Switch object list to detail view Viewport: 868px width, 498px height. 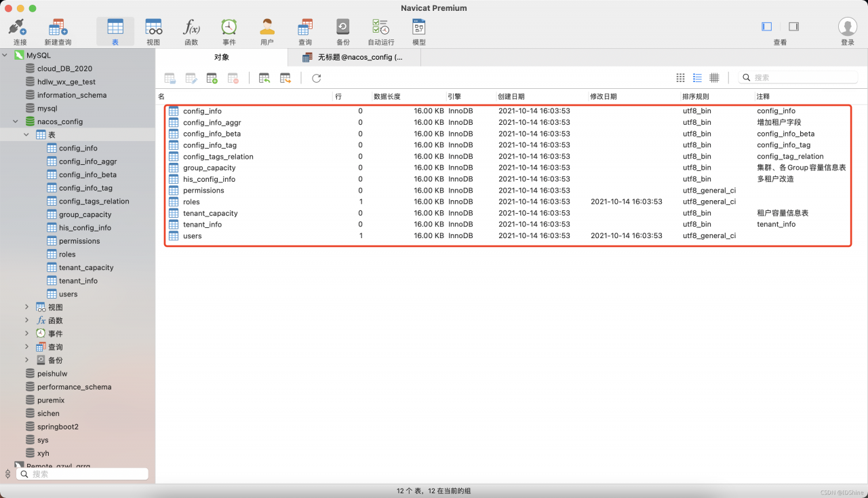point(714,78)
